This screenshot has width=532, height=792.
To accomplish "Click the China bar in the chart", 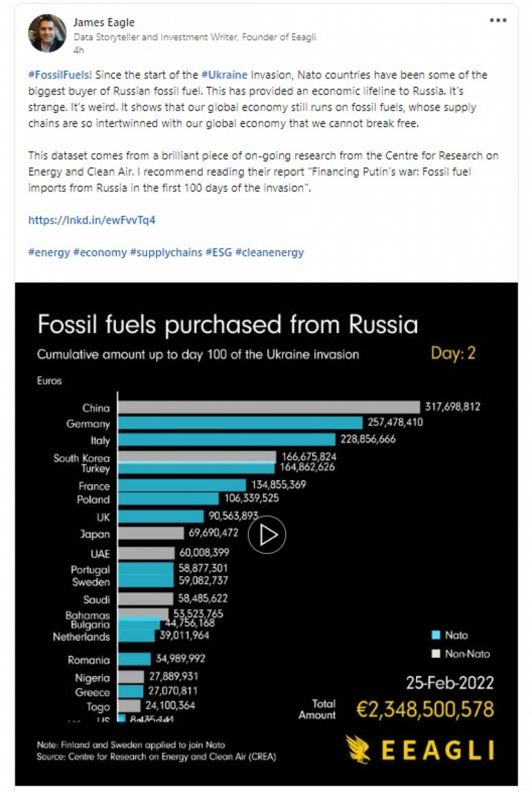I will 269,407.
